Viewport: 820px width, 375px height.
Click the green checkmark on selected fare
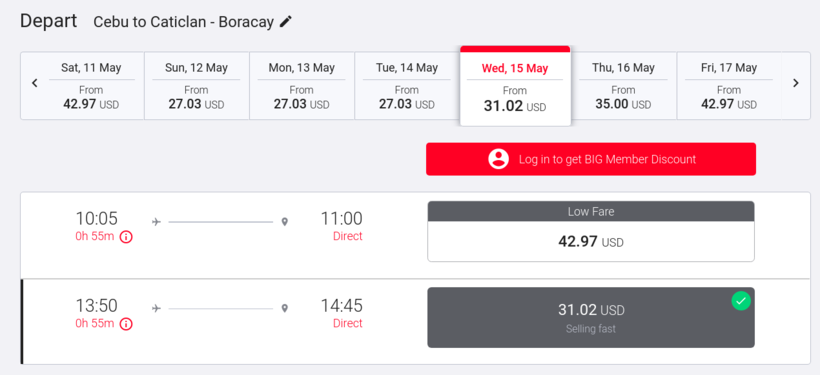tap(741, 301)
